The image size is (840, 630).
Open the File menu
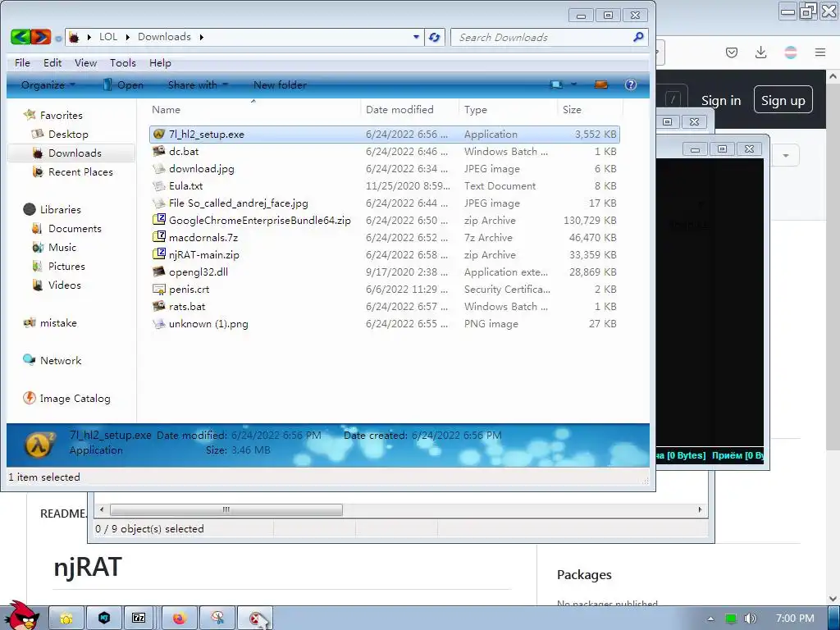(22, 62)
